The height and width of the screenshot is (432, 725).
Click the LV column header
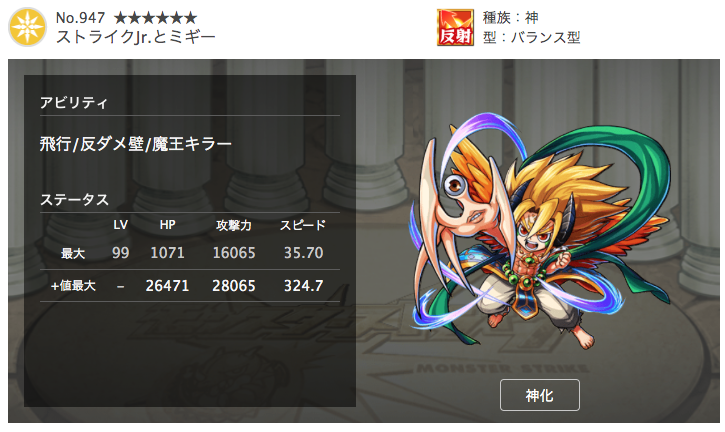[120, 225]
